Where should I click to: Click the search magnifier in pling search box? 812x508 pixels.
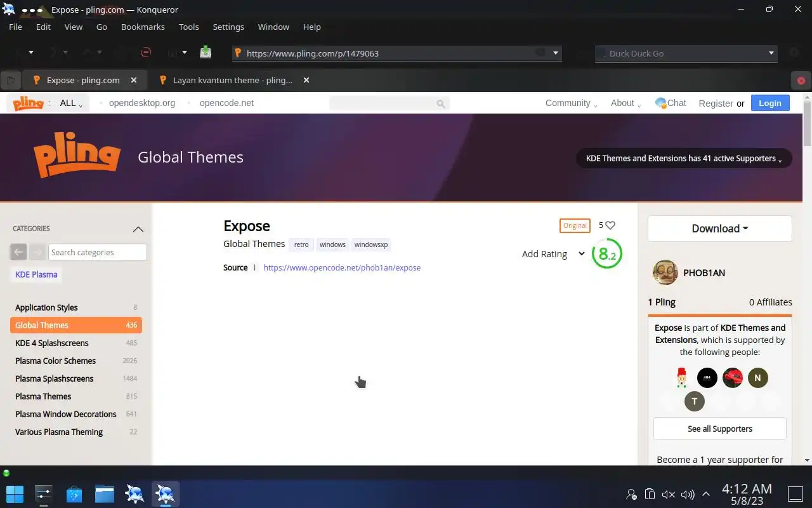pyautogui.click(x=441, y=104)
